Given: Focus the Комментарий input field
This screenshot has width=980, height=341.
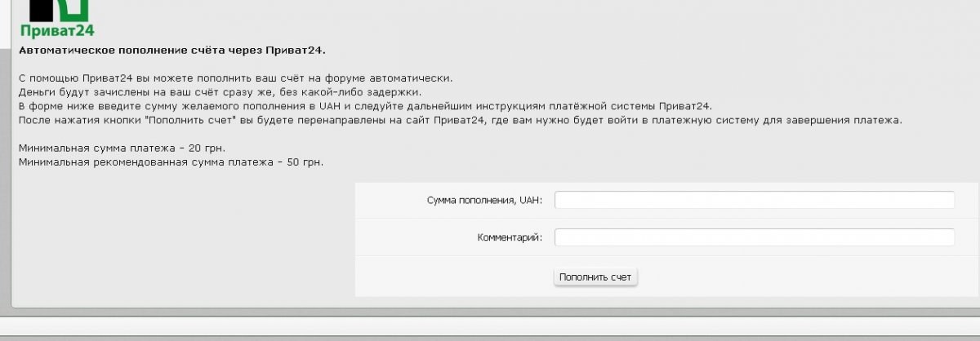Looking at the screenshot, I should [x=755, y=237].
